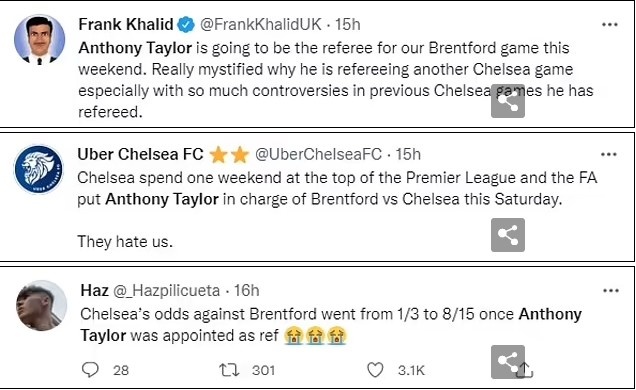This screenshot has width=636, height=390.
Task: Click Uber Chelsea FC display name
Action: coord(140,154)
